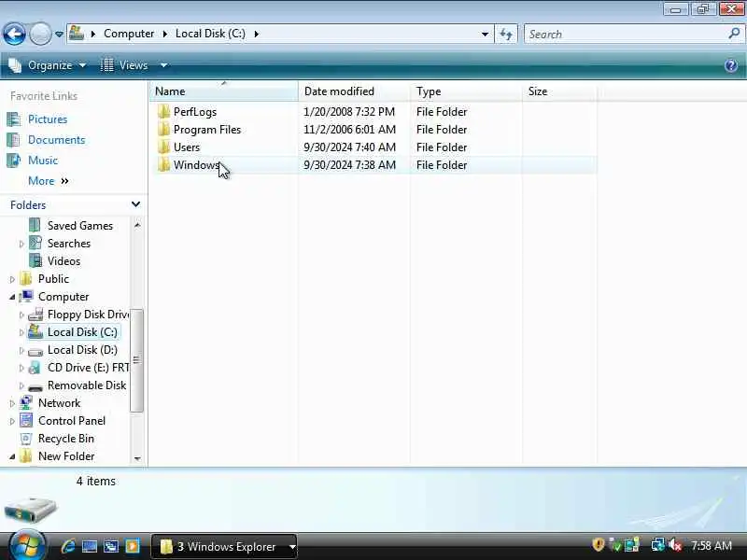Select Floppy Disk Drive icon in tree

point(35,315)
